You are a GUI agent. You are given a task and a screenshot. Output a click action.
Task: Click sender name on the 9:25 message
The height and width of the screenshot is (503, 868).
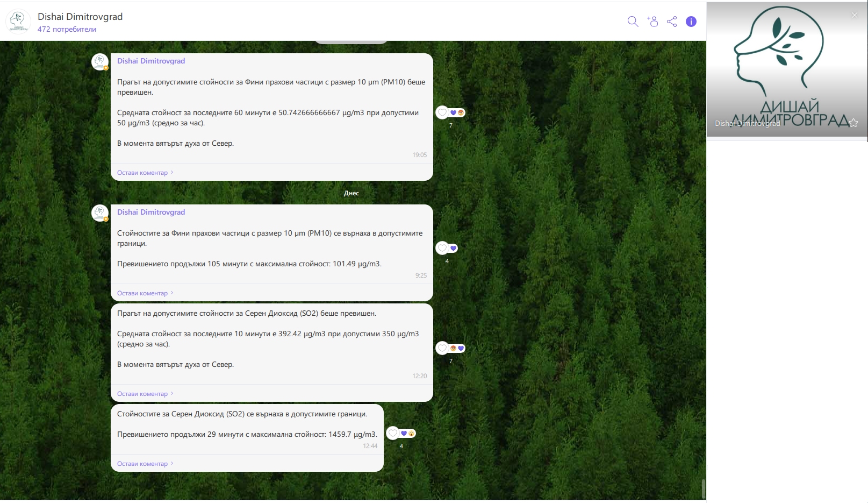[x=151, y=212]
